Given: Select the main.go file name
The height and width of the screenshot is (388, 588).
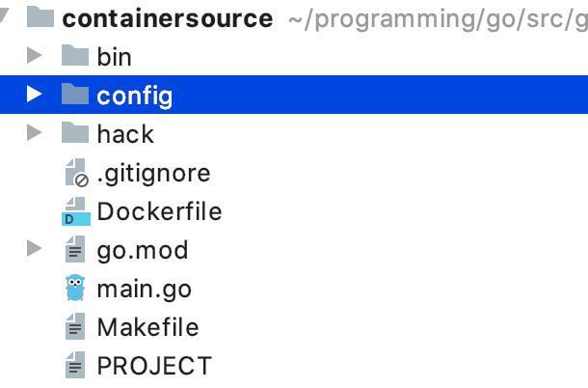Looking at the screenshot, I should [x=145, y=290].
